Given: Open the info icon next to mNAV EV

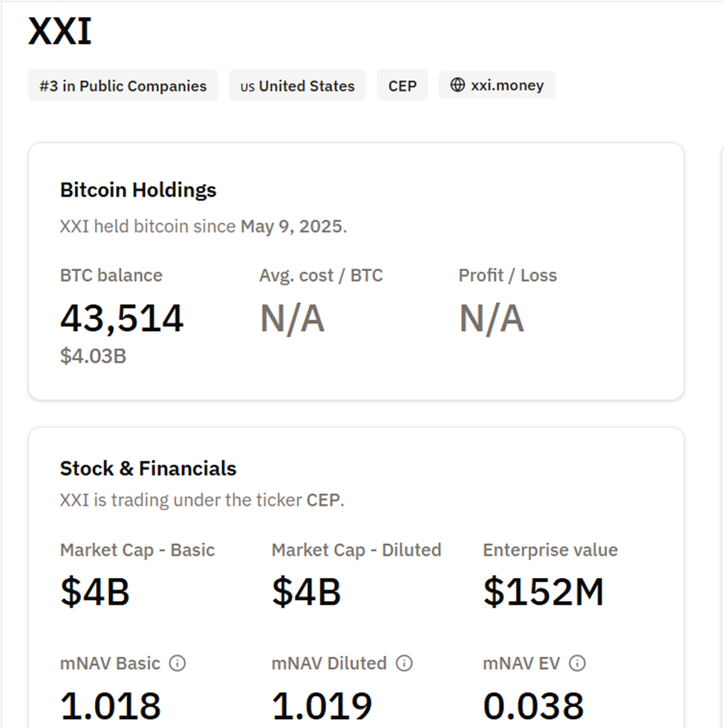Looking at the screenshot, I should [x=578, y=663].
